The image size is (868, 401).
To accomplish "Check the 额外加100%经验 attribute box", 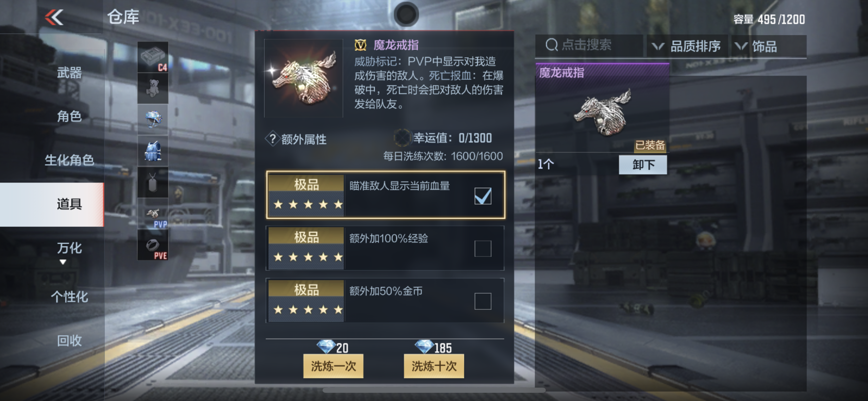I will point(483,248).
